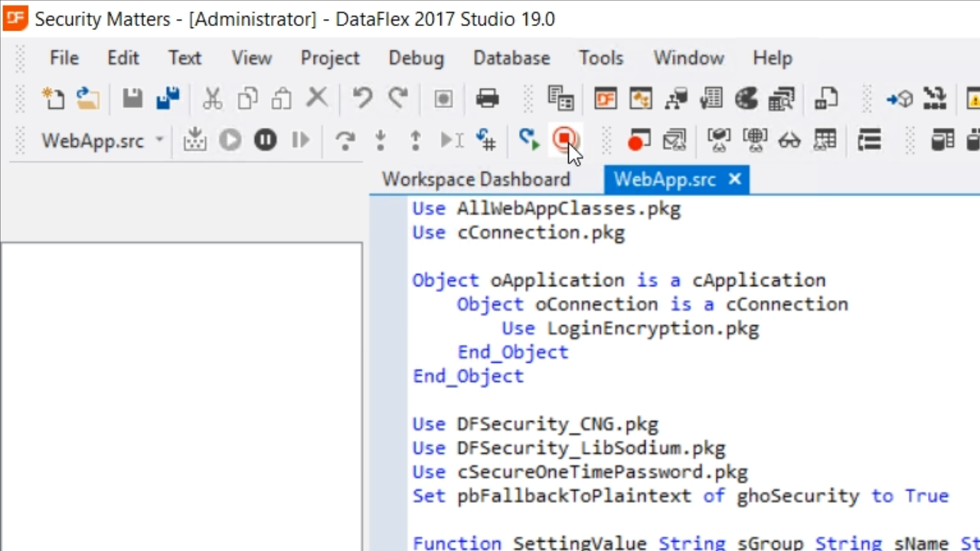Switch to the Workspace Dashboard tab
Viewport: 980px width, 551px height.
[x=476, y=179]
